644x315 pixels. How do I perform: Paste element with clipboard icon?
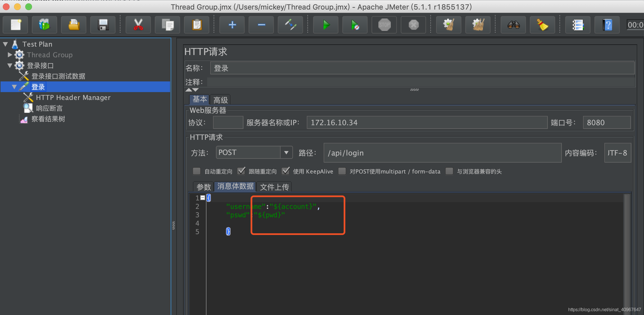click(x=197, y=25)
